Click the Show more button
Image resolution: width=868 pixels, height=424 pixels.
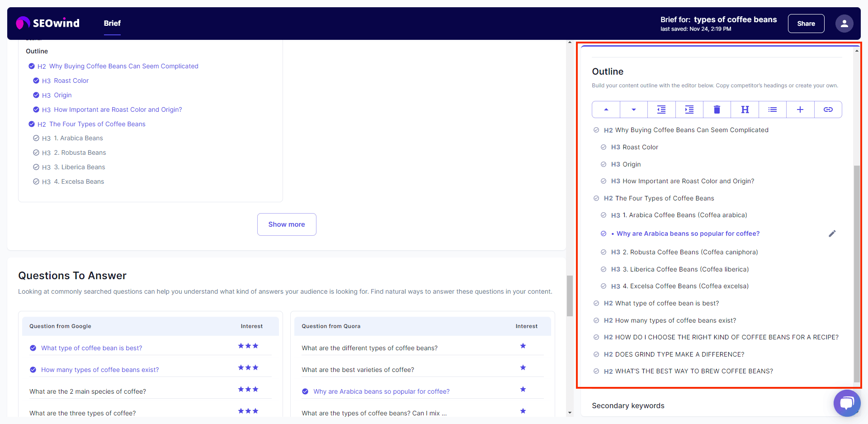coord(287,224)
